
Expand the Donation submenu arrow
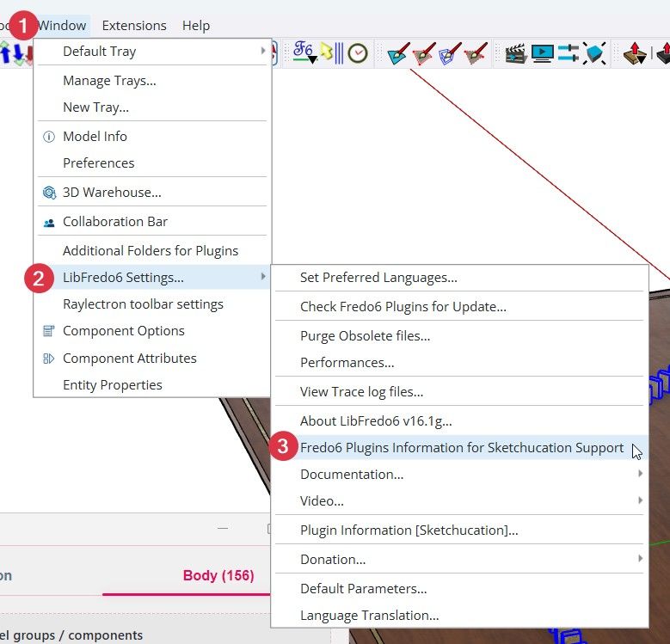(x=640, y=558)
